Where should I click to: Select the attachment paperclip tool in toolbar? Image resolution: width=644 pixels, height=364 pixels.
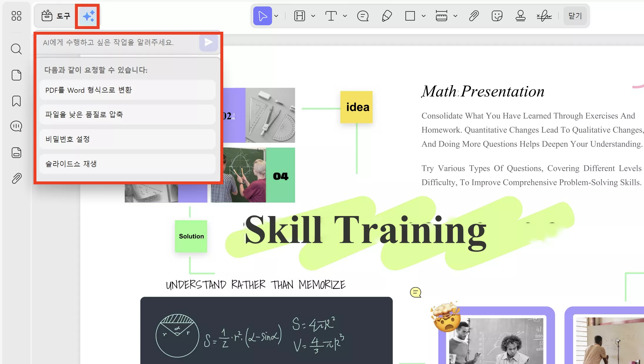point(474,16)
